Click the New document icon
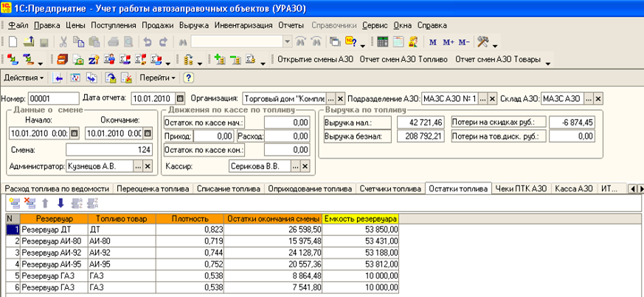644x297 pixels. pyautogui.click(x=13, y=41)
